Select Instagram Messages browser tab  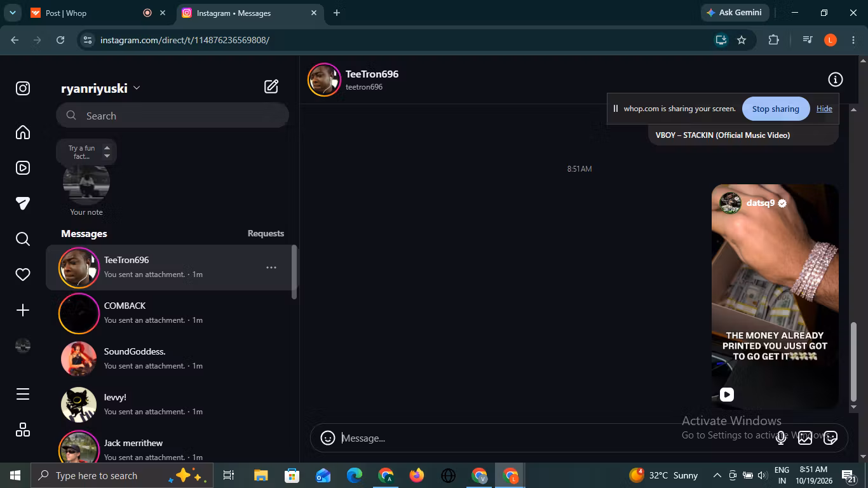[248, 13]
